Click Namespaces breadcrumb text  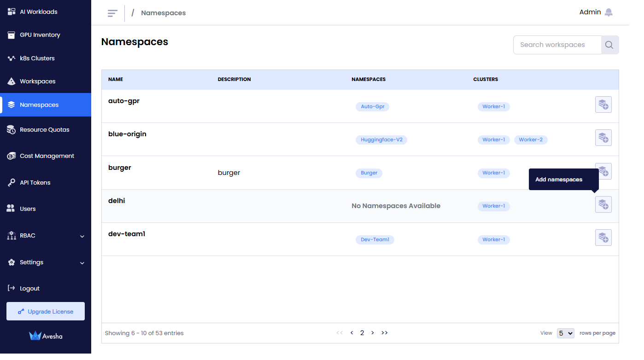(164, 13)
